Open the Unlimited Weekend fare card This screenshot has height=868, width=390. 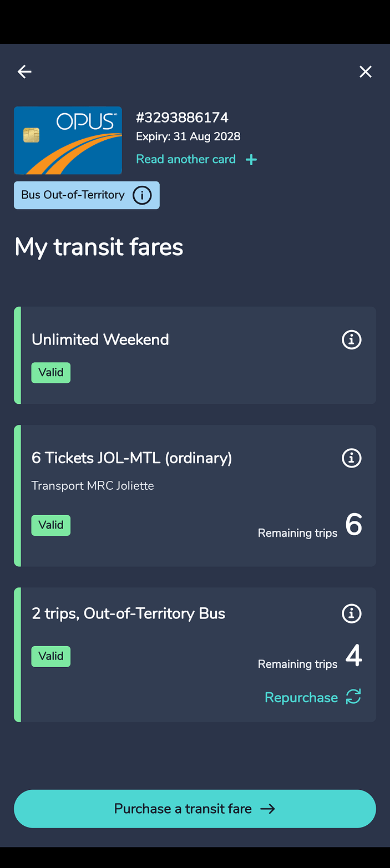[x=195, y=356]
